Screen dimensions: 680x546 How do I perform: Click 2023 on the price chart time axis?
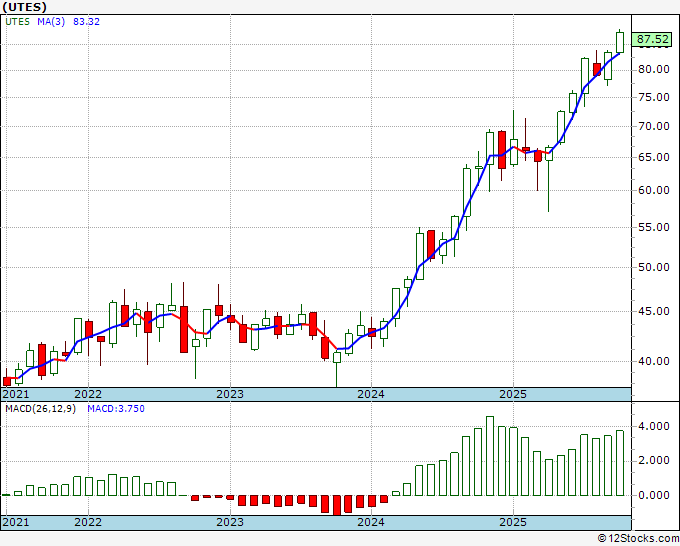[230, 394]
